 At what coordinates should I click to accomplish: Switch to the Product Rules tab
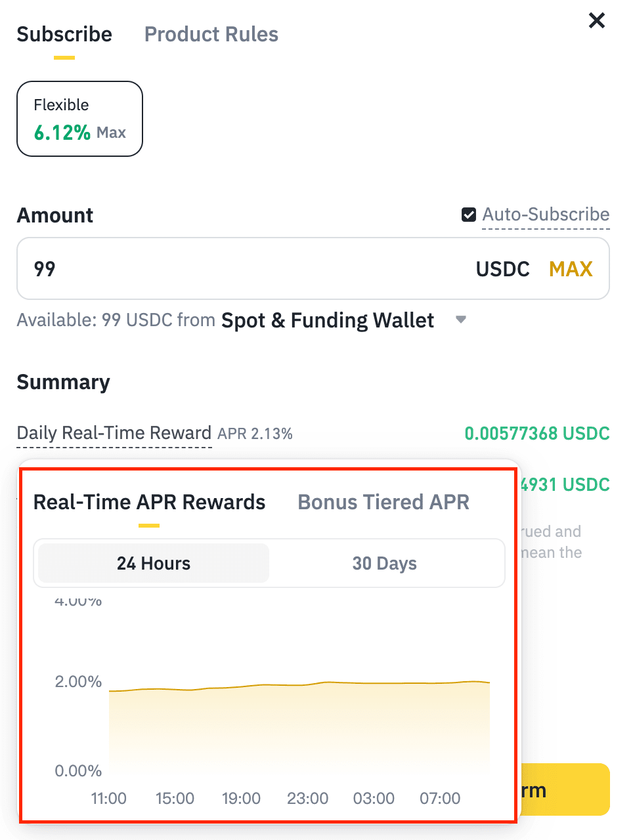(x=211, y=34)
